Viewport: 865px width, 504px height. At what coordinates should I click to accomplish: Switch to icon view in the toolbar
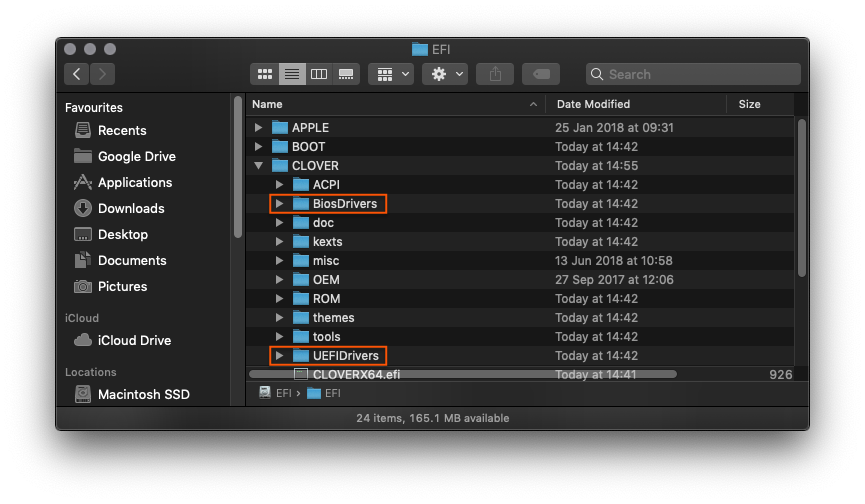265,74
